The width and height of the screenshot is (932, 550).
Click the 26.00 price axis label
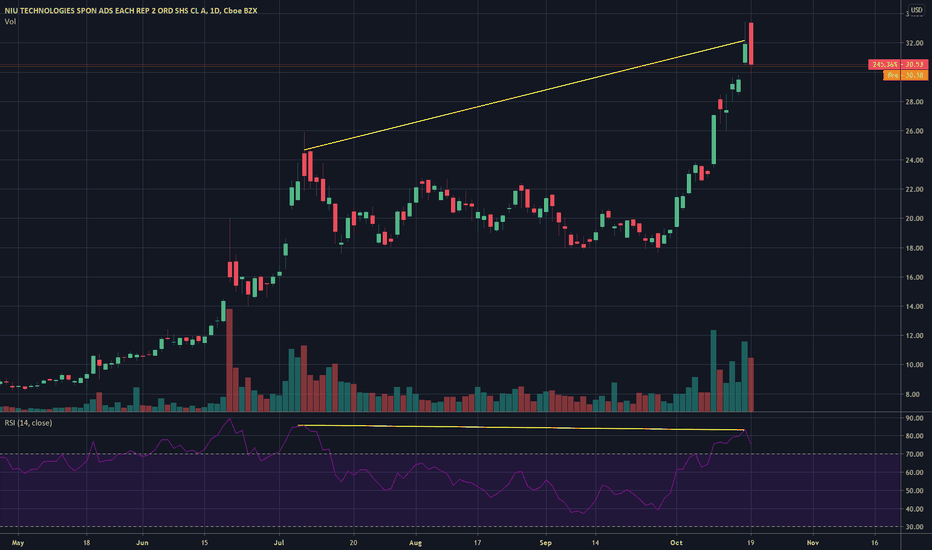[914, 131]
